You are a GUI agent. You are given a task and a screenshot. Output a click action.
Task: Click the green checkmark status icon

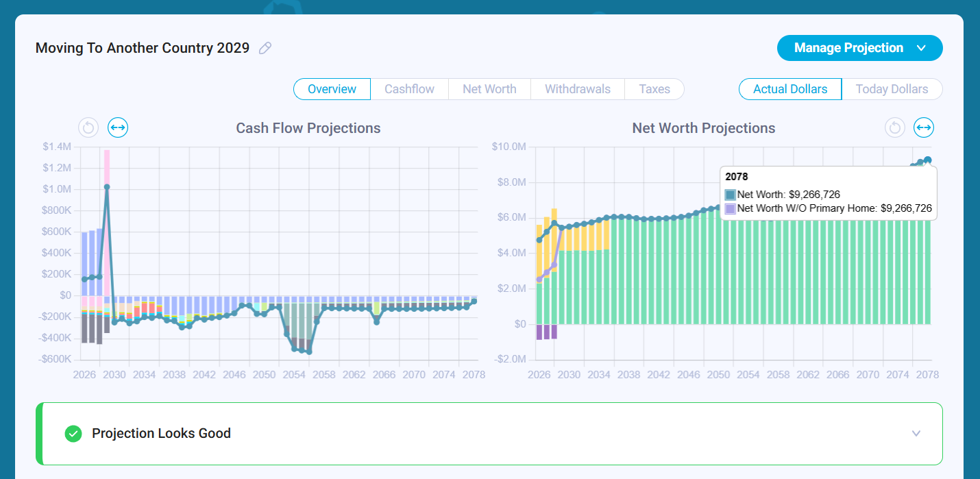73,433
